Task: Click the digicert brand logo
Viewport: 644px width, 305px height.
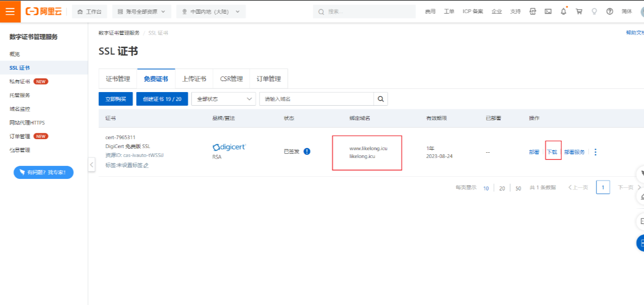Action: point(229,147)
